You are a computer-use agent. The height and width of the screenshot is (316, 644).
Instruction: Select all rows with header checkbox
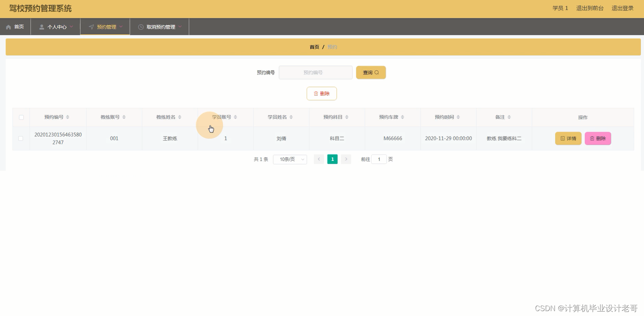[x=21, y=117]
